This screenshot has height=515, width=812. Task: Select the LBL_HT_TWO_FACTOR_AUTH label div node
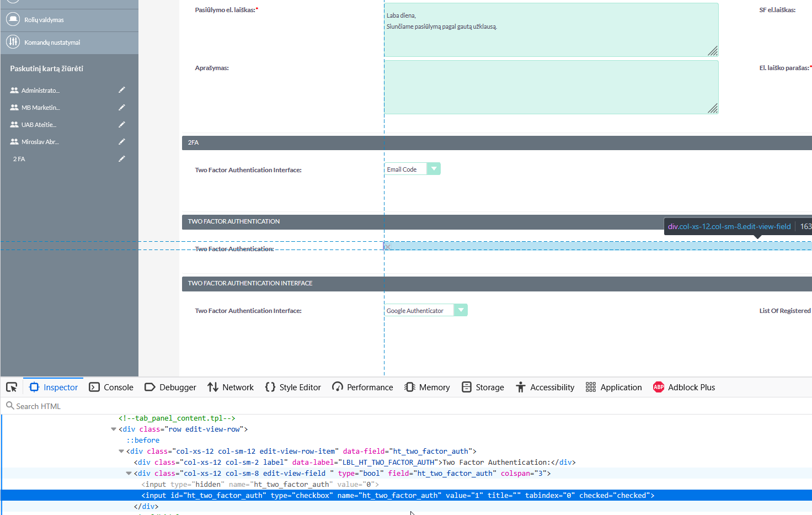coord(355,462)
